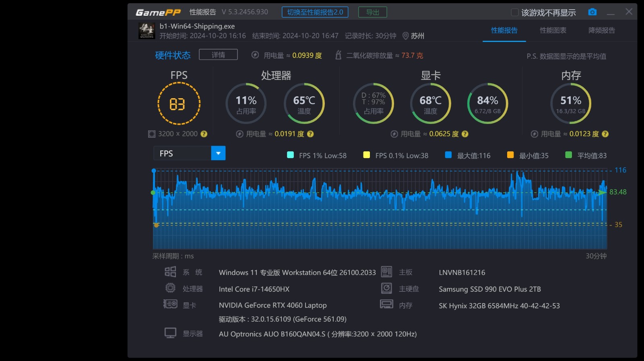Click the hard disk icon beside 主硬盘
The image size is (644, 361).
[x=386, y=288]
